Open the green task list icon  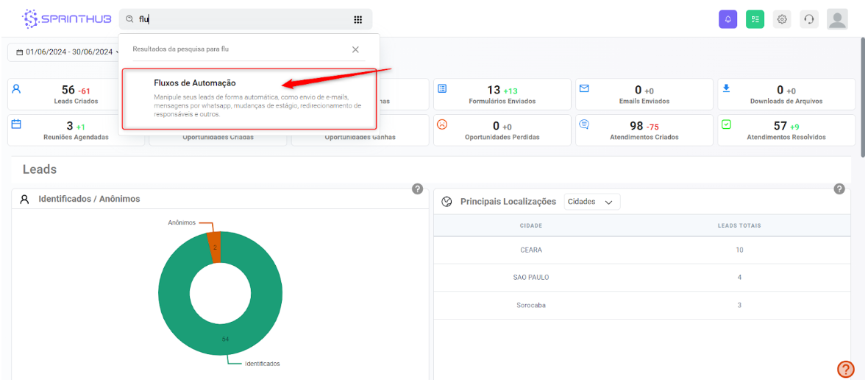click(x=755, y=19)
